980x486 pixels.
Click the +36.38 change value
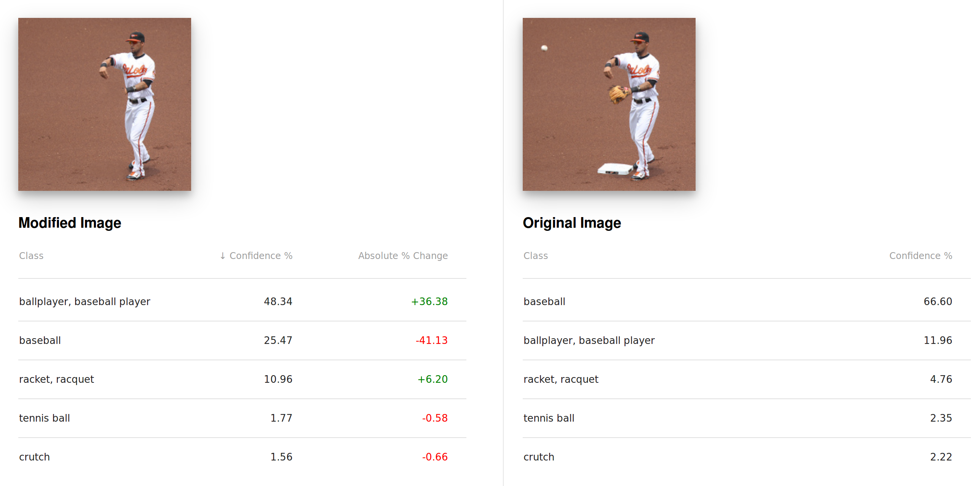[x=429, y=302]
